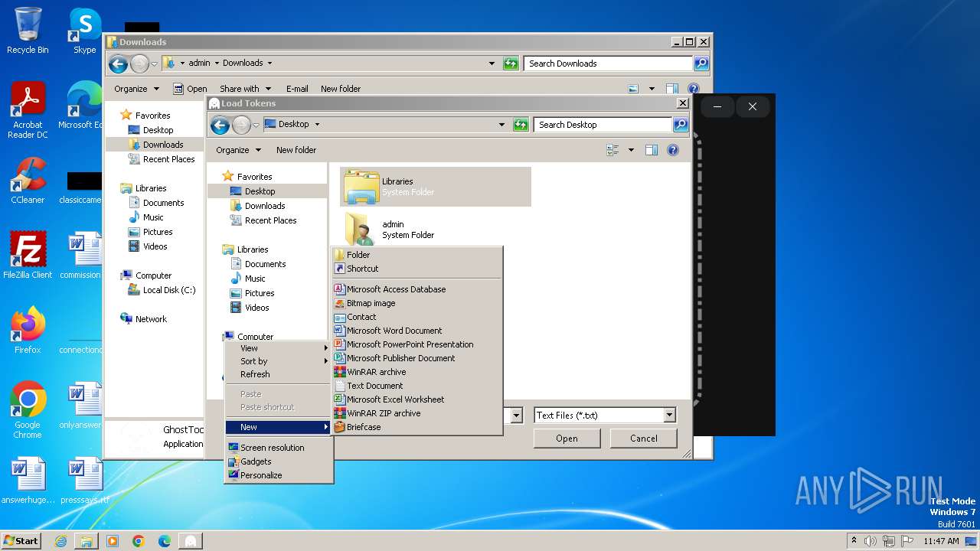Open the help icon in Load Tokens toolbar
This screenshot has width=980, height=551.
(x=673, y=150)
